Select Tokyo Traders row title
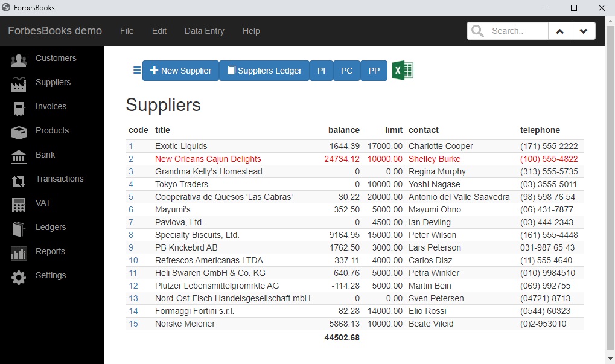Screen dimensions: 615x364 tap(182, 184)
